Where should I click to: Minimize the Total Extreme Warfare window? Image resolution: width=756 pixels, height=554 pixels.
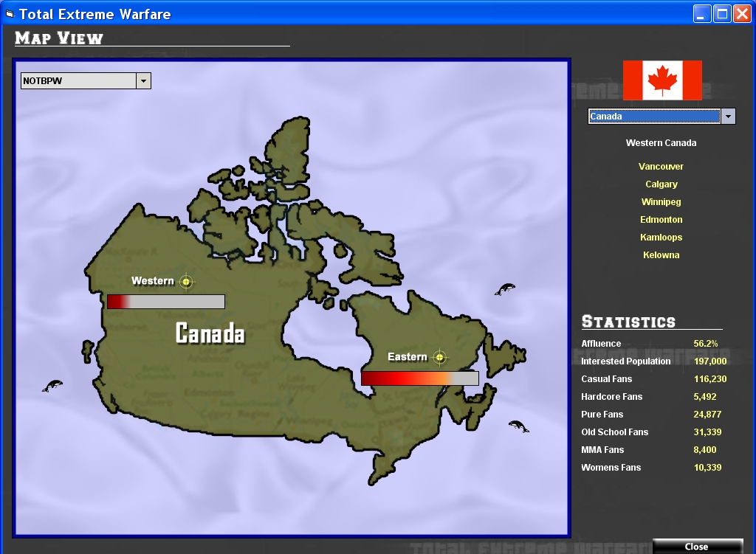tap(702, 13)
